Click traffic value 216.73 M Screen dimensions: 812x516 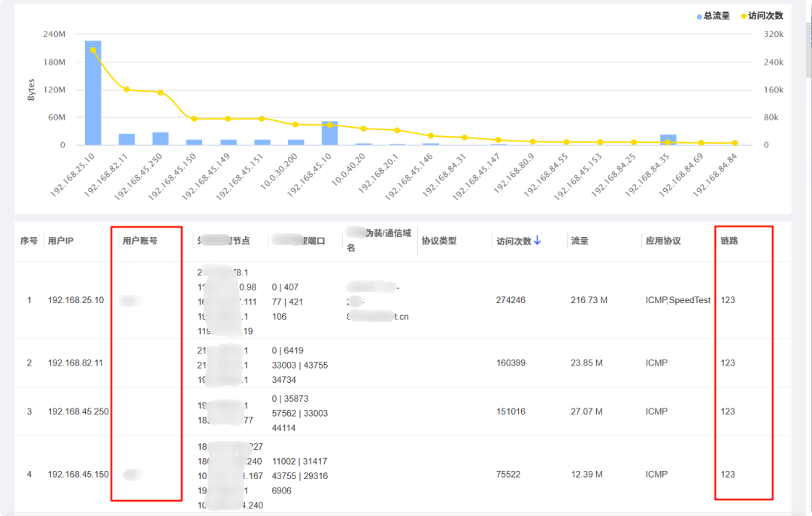pos(589,300)
